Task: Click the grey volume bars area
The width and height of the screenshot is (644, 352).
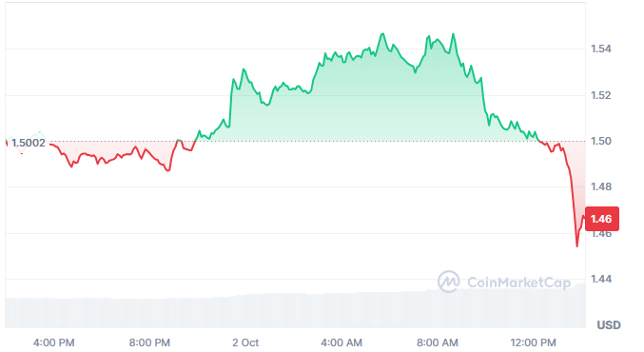Action: [295, 311]
